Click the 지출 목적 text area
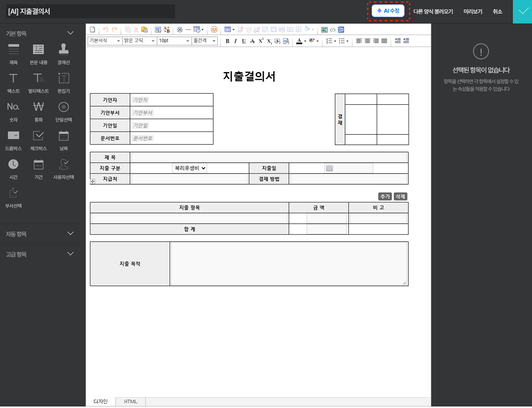Screen dimensions: 532x408 coord(289,264)
